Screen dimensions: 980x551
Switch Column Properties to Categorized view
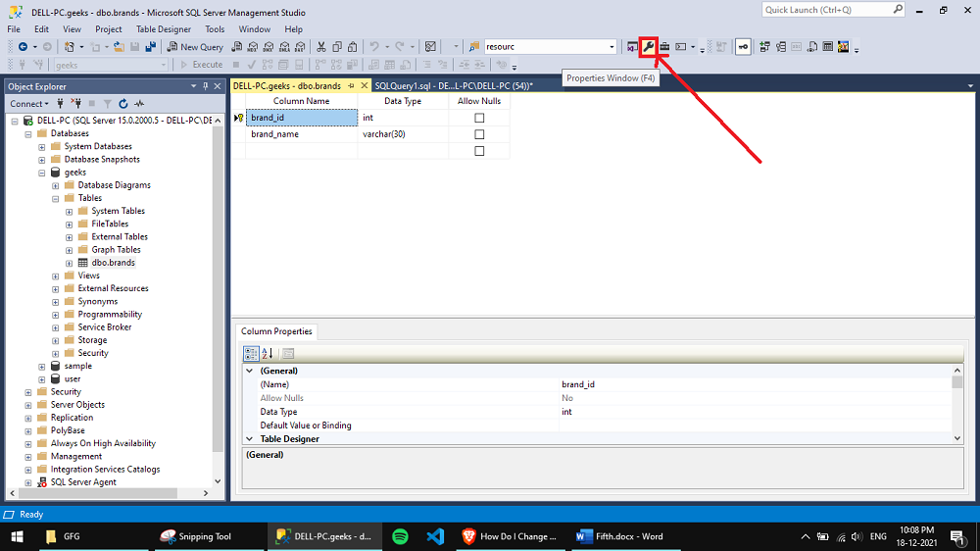(251, 353)
